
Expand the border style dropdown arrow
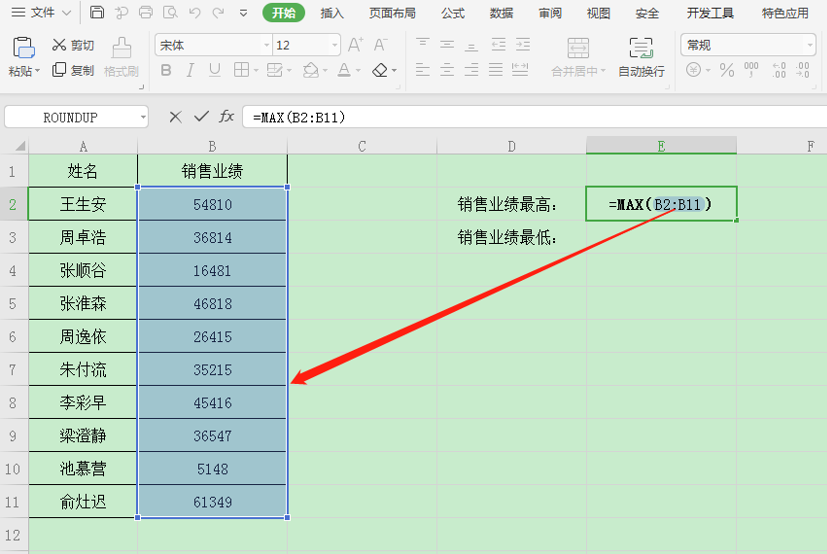[x=256, y=70]
